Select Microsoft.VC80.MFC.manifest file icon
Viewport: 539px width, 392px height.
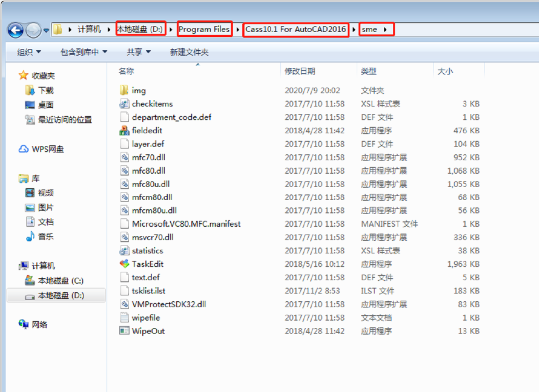[124, 224]
